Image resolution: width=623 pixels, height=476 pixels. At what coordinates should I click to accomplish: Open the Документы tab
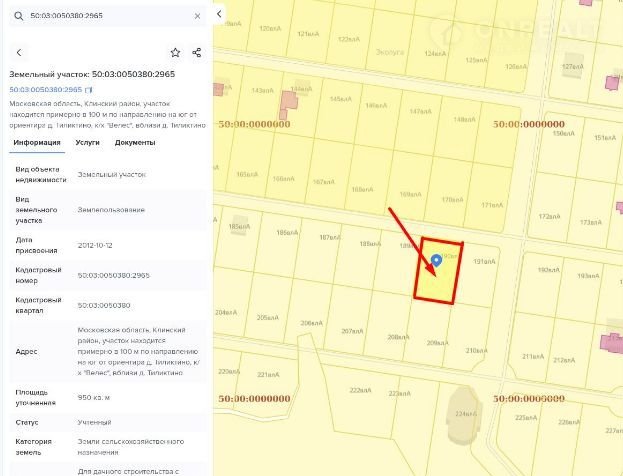click(x=135, y=143)
